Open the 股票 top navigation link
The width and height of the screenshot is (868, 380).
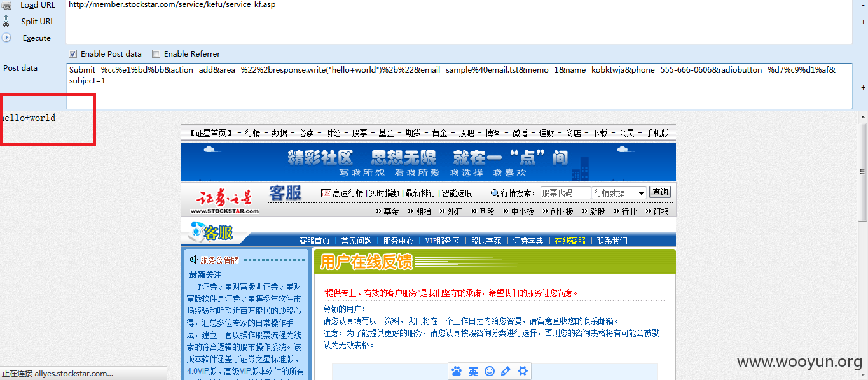359,133
